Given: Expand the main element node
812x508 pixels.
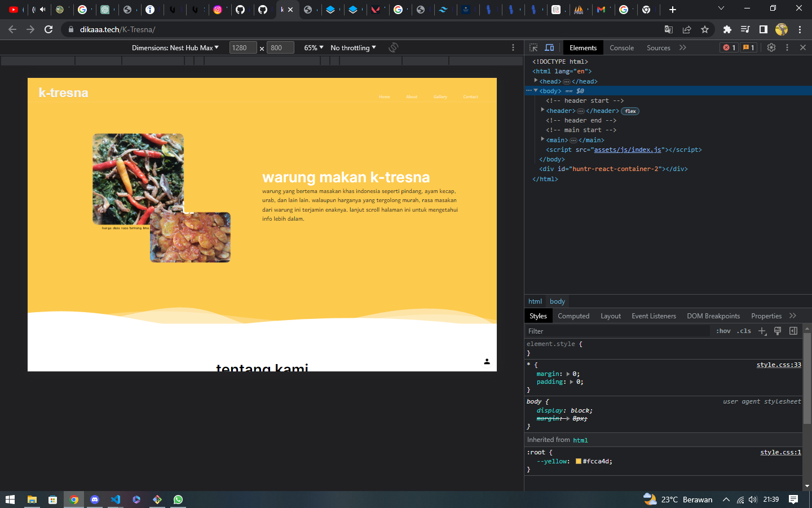Looking at the screenshot, I should click(542, 139).
